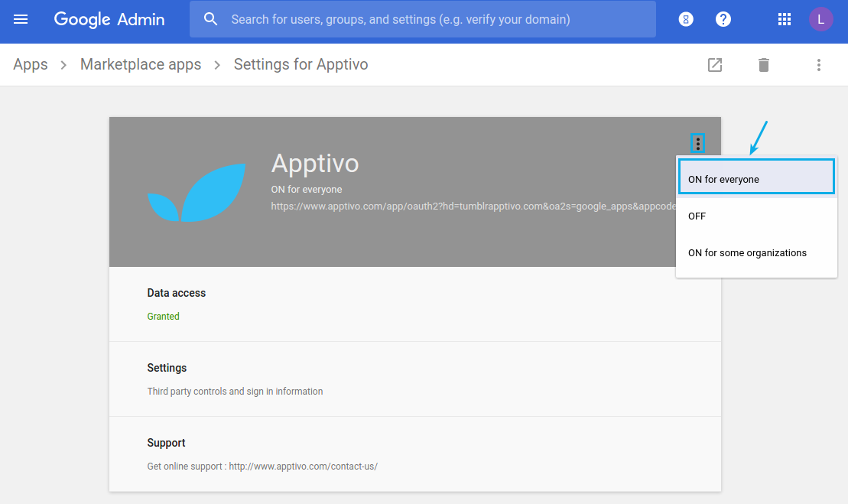Open the help question mark icon
The height and width of the screenshot is (504, 848).
coord(723,19)
